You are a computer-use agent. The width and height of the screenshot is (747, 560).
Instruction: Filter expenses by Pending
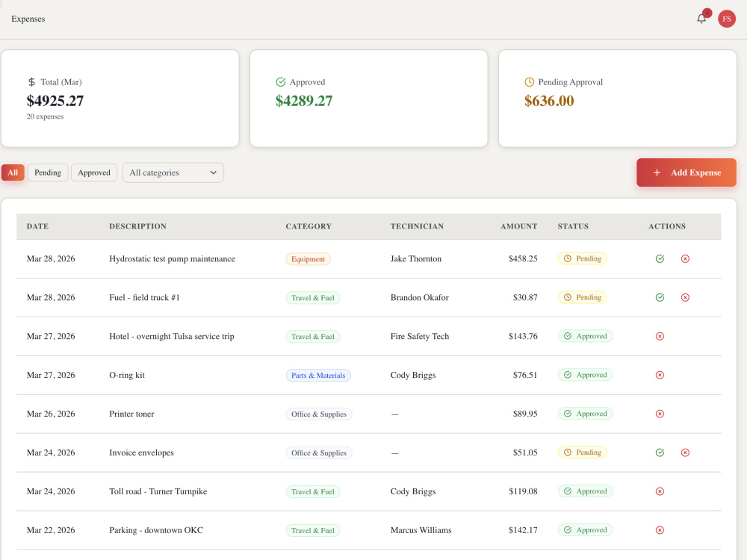48,172
